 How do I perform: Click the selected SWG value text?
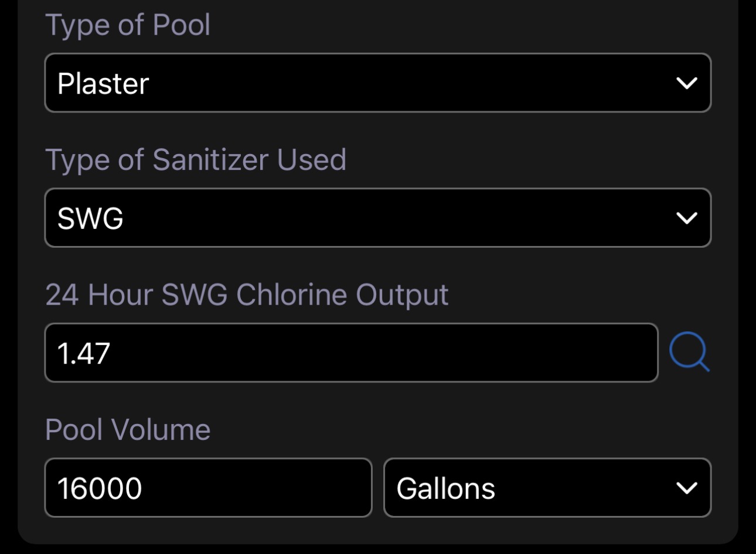(x=90, y=218)
